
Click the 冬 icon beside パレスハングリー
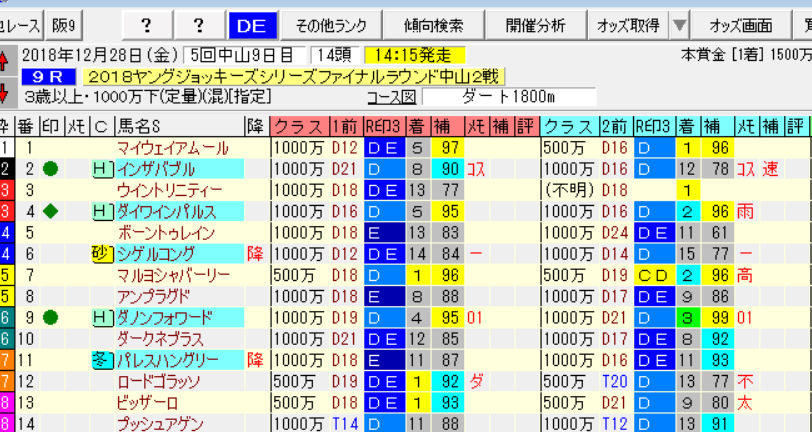(103, 360)
